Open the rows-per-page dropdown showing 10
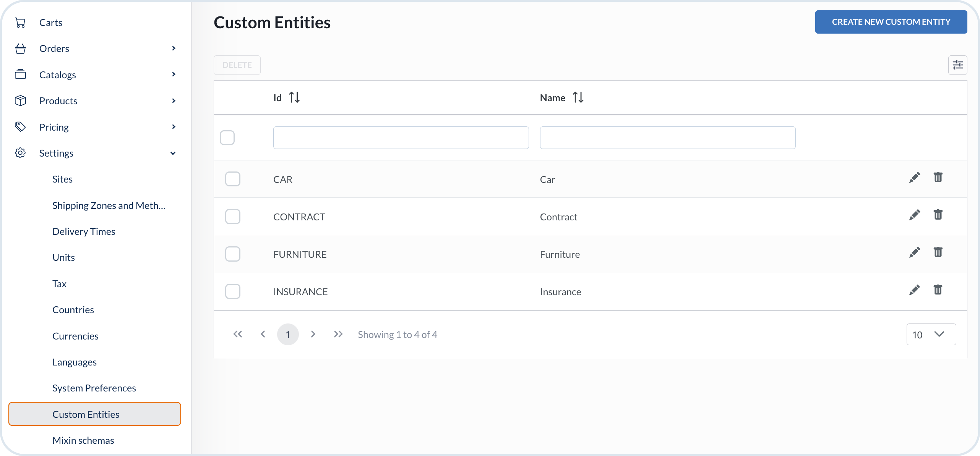The width and height of the screenshot is (980, 456). click(x=931, y=335)
